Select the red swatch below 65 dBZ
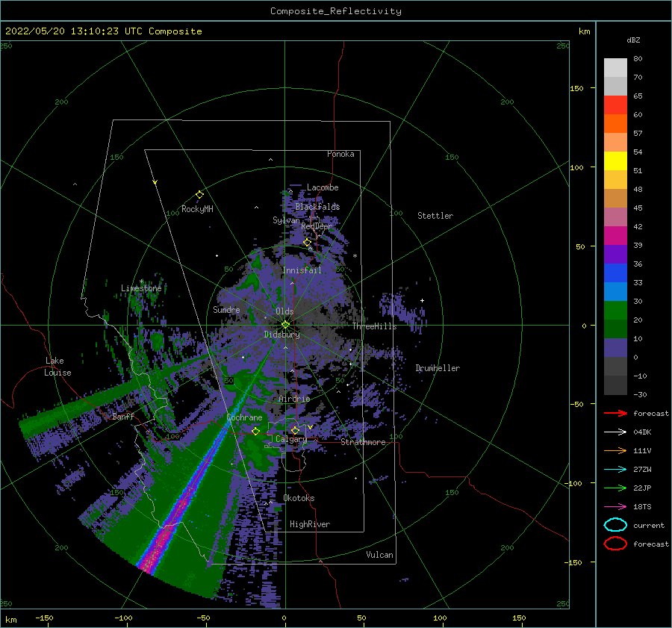 point(615,105)
